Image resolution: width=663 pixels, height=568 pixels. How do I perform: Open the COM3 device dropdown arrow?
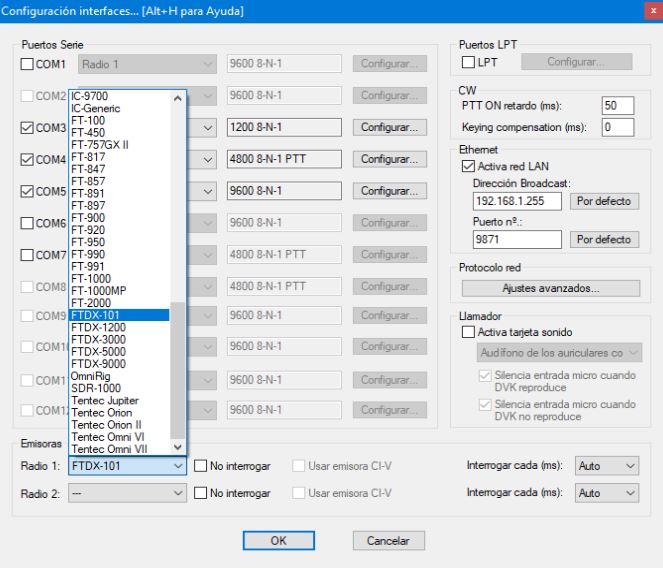[x=208, y=128]
